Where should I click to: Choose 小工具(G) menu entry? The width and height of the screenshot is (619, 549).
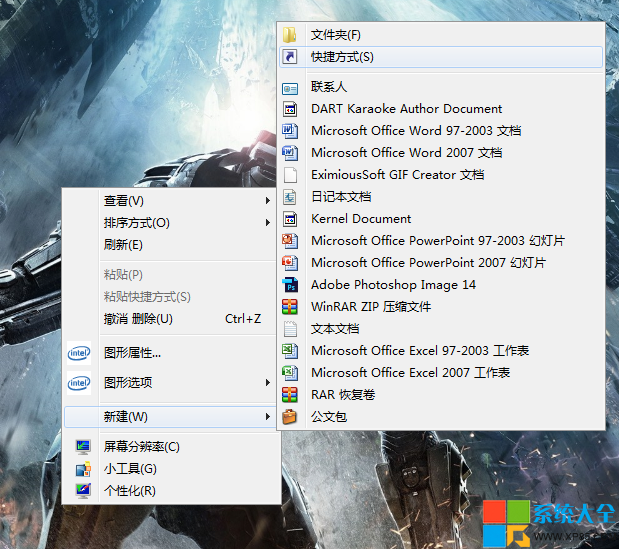(x=171, y=469)
